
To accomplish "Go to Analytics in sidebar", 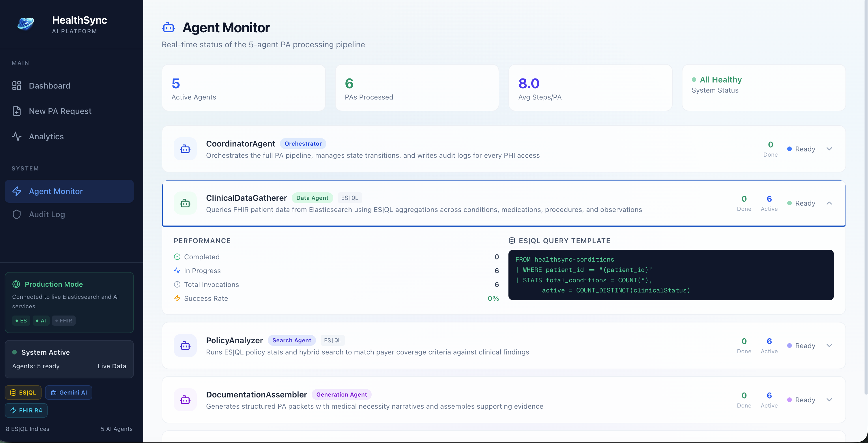I will tap(46, 136).
